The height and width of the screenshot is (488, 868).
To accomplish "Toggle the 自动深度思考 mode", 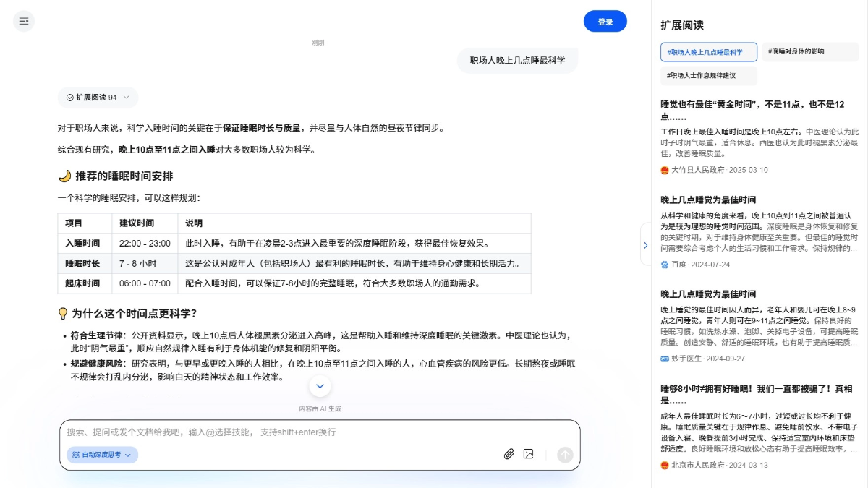I will click(x=96, y=455).
